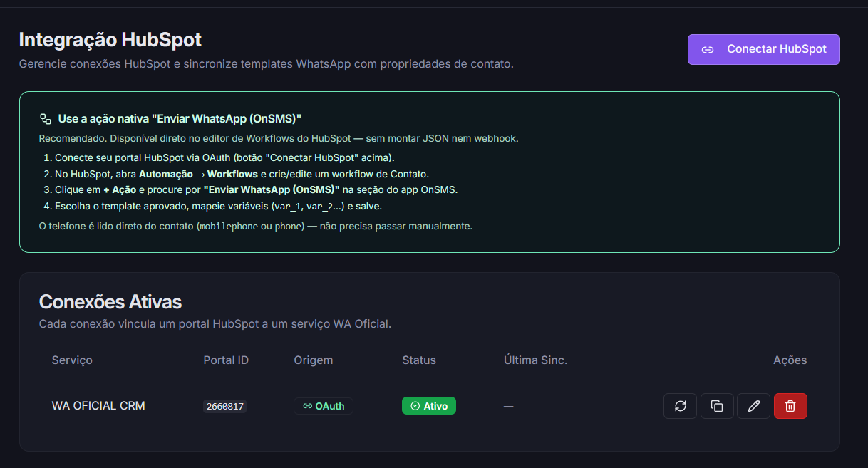868x468 pixels.
Task: Select the WA OFICIAL CRM service name
Action: pos(98,406)
